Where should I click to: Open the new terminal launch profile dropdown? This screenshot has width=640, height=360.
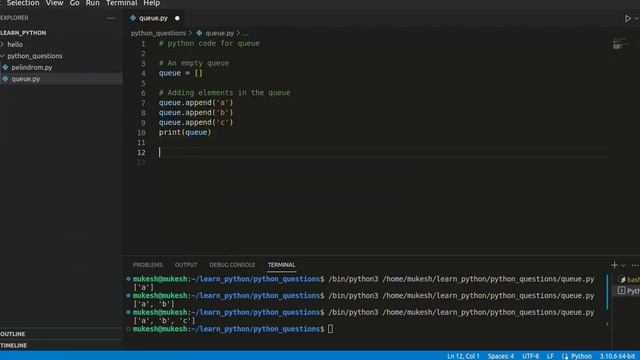(623, 265)
